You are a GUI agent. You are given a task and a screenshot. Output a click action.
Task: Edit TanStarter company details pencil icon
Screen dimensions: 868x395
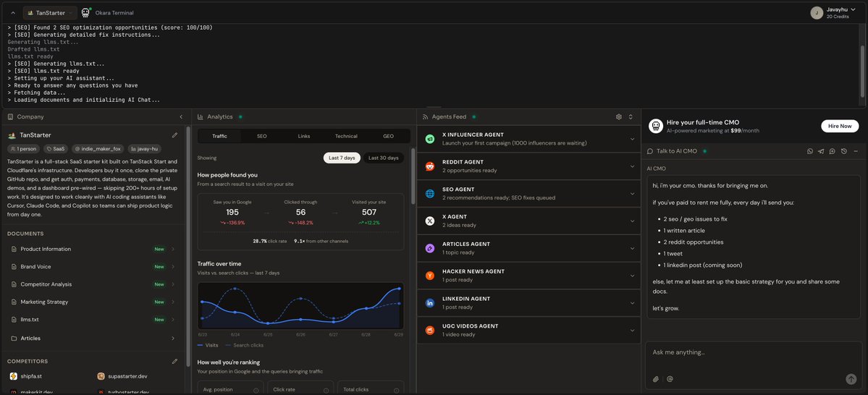(x=175, y=135)
